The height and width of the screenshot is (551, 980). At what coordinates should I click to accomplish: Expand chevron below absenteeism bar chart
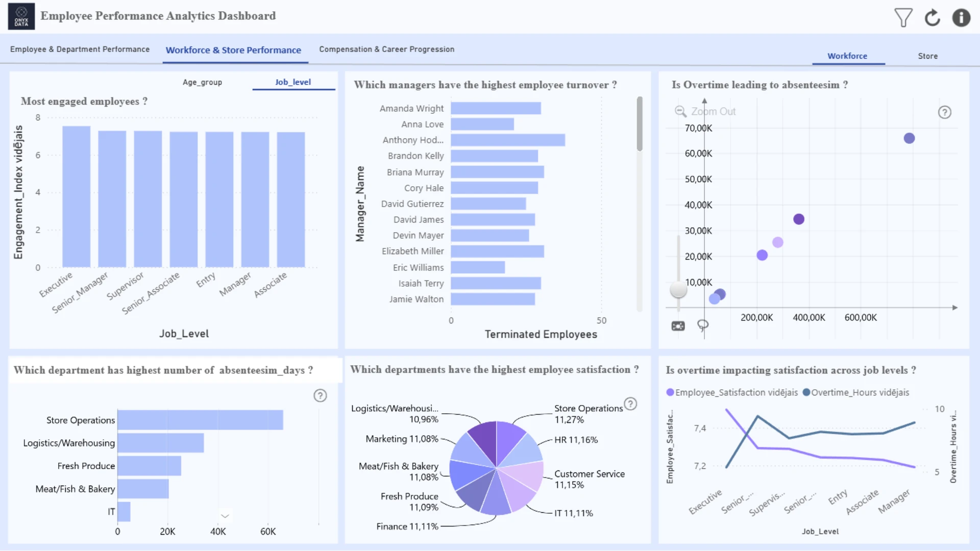[x=225, y=516]
